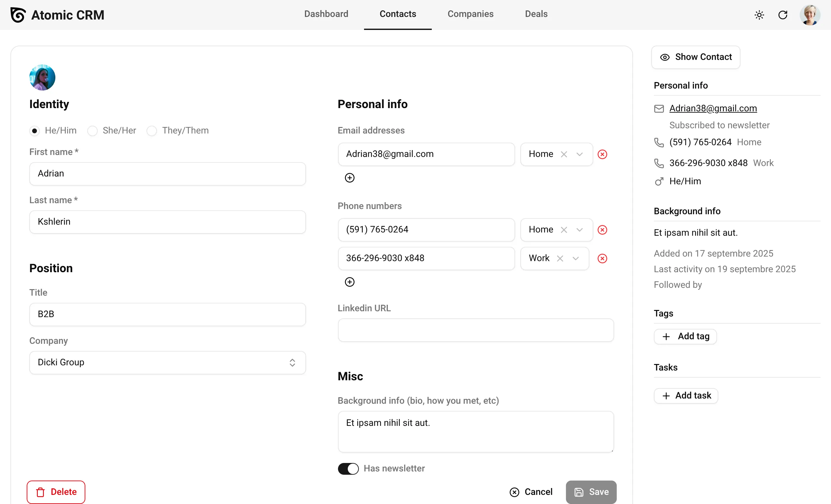Open user profile avatar menu
This screenshot has width=831, height=504.
(810, 15)
